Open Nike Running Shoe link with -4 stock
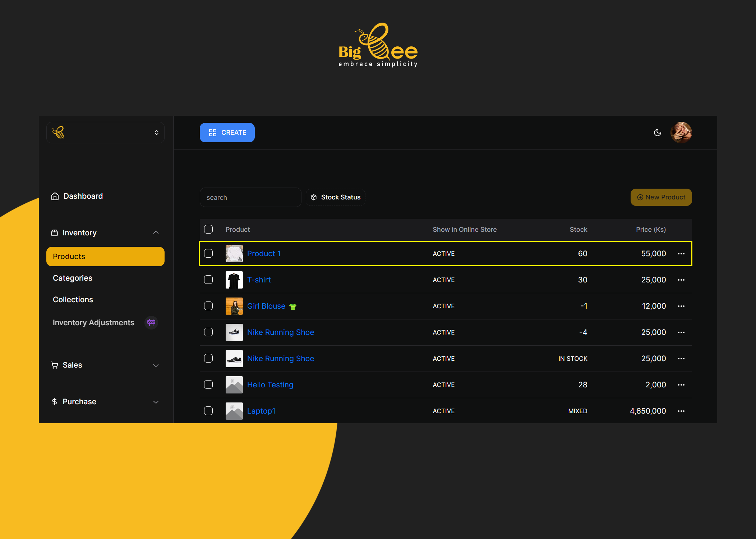Screen dimensions: 756x539 (281, 332)
